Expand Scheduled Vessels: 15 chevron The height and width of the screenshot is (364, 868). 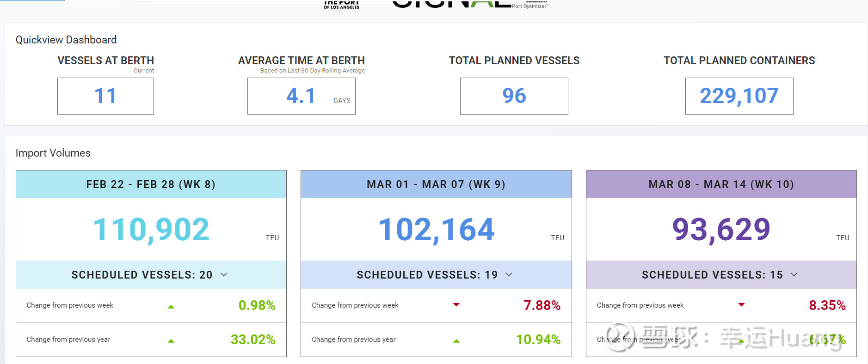click(x=794, y=275)
